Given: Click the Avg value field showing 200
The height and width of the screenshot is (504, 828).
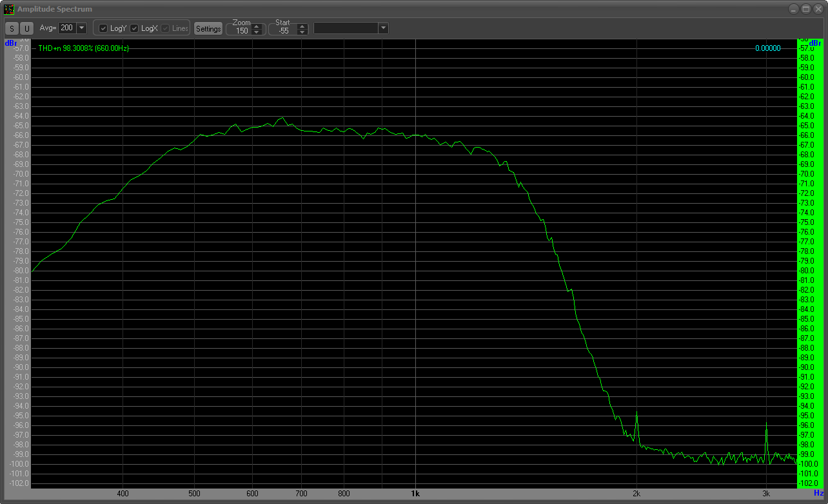Looking at the screenshot, I should (x=66, y=28).
